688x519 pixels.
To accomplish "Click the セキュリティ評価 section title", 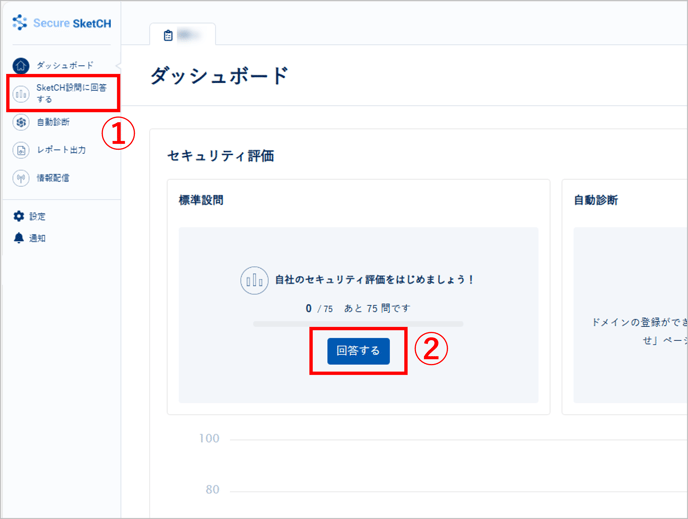I will (221, 156).
